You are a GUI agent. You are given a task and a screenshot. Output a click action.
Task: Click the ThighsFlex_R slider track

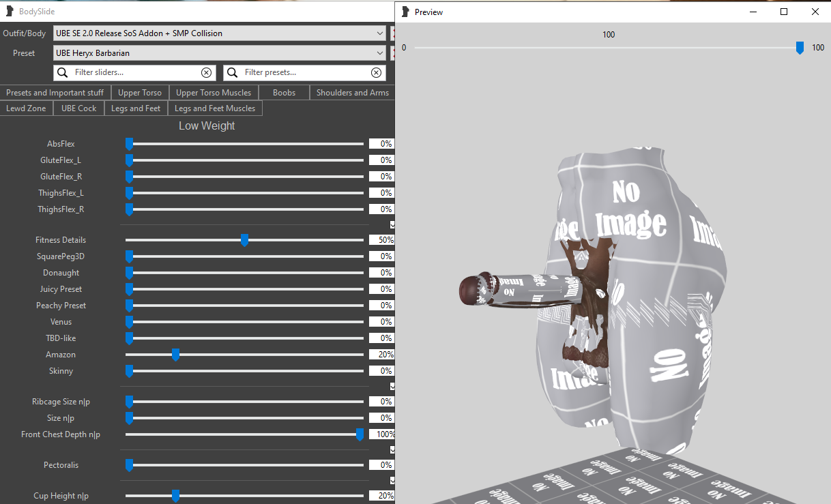click(x=244, y=209)
